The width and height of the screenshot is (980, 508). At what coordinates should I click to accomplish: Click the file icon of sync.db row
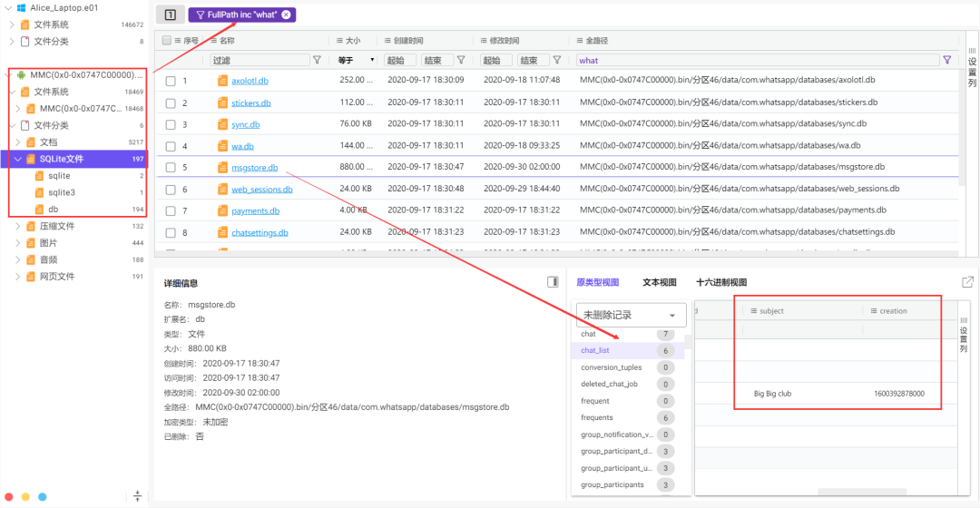click(x=222, y=124)
